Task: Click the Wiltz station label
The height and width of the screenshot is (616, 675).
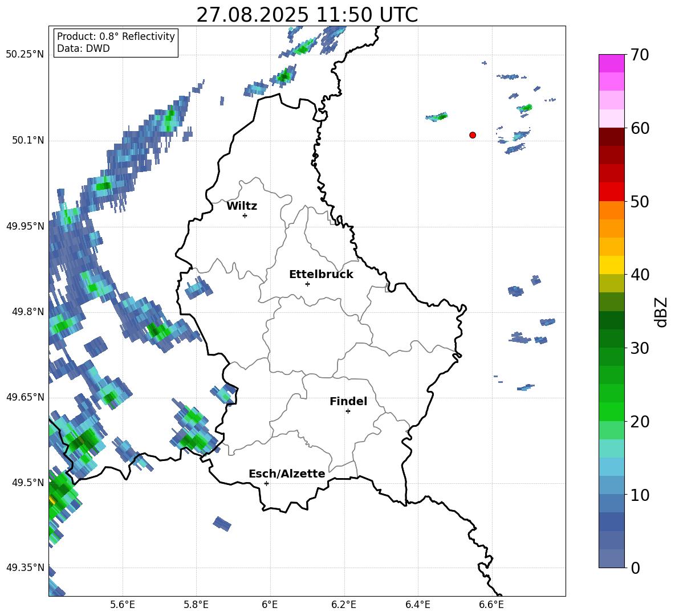Action: pyautogui.click(x=242, y=206)
